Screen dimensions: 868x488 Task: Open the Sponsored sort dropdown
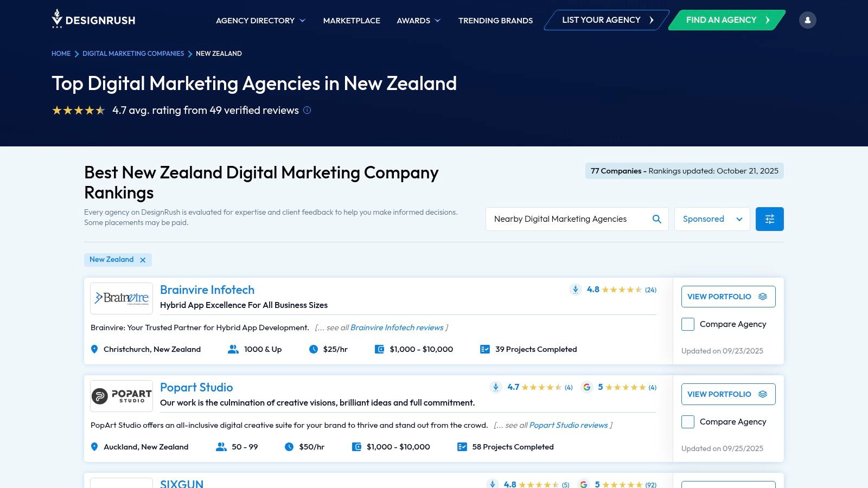point(712,219)
